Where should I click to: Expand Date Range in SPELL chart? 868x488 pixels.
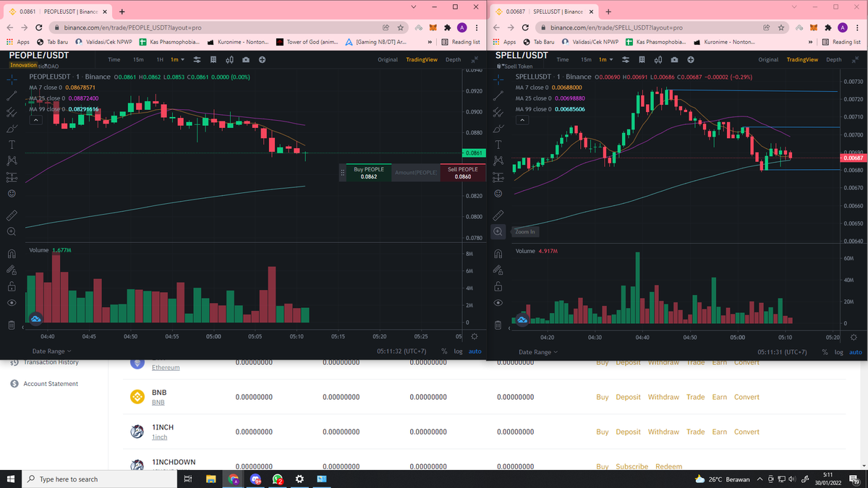[538, 352]
